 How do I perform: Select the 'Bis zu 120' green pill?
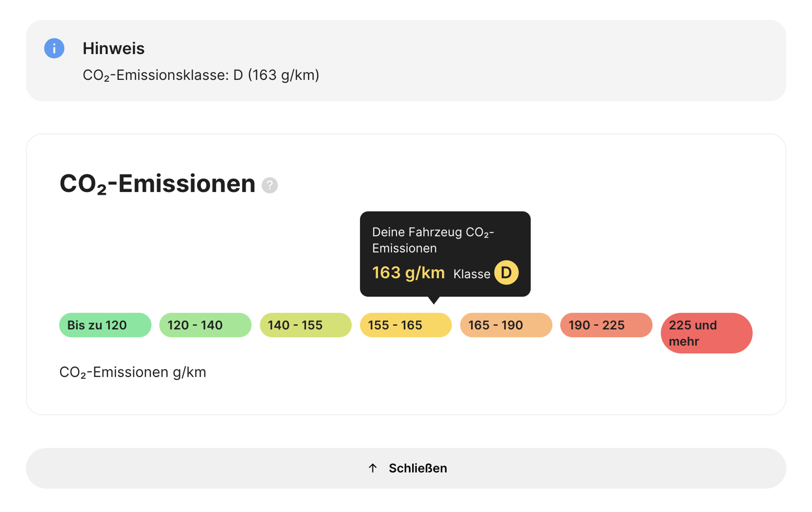[105, 325]
